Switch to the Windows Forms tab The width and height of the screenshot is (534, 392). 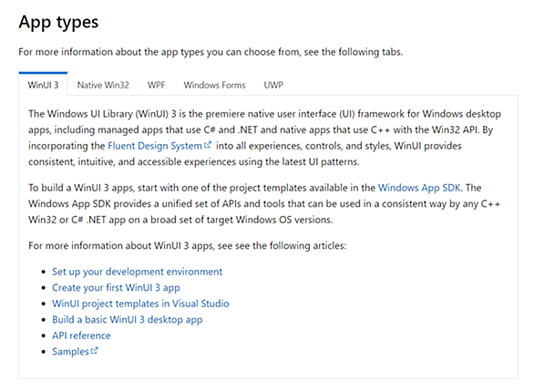point(214,85)
